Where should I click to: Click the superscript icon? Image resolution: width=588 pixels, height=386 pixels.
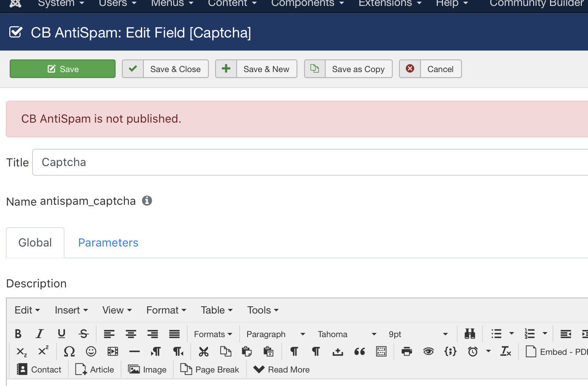click(x=43, y=351)
